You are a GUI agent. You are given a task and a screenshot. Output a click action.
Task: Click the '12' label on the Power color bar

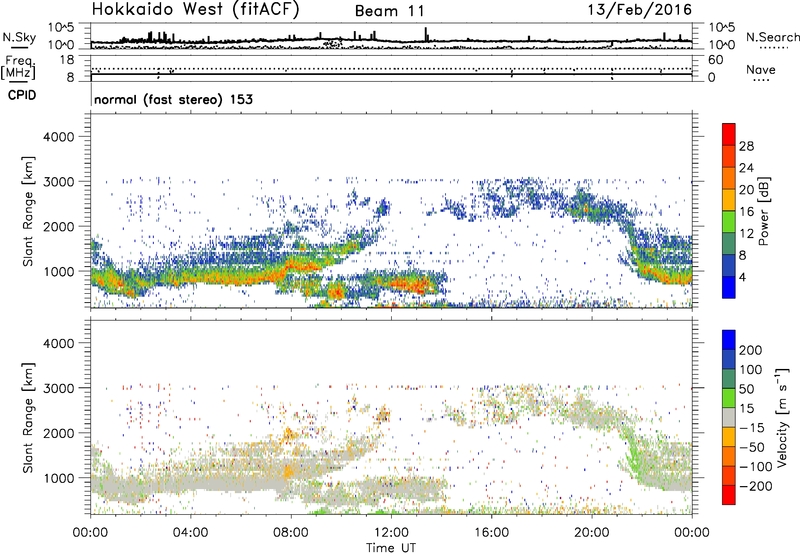tap(746, 234)
